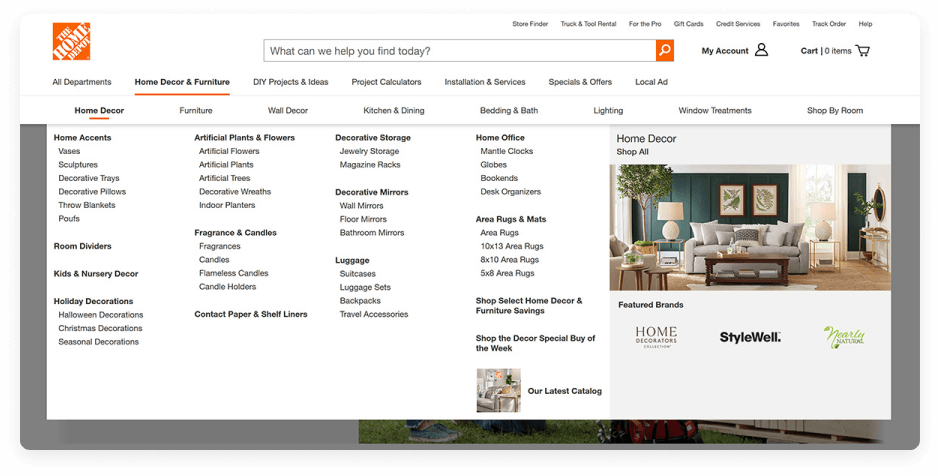Open the Luggage Sets link
The height and width of the screenshot is (476, 940).
(364, 288)
